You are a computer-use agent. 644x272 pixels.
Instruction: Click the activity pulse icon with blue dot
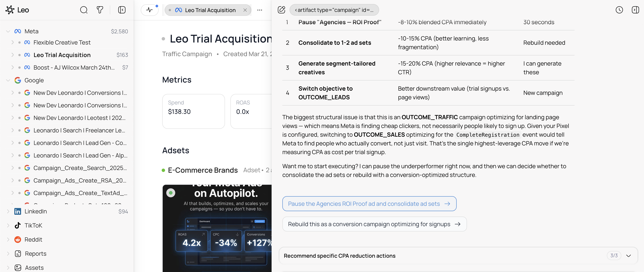[149, 10]
